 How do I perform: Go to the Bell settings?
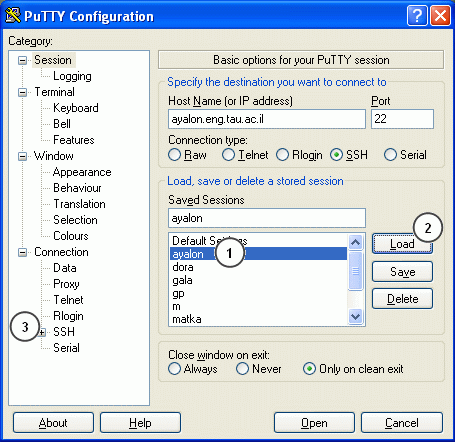(62, 124)
